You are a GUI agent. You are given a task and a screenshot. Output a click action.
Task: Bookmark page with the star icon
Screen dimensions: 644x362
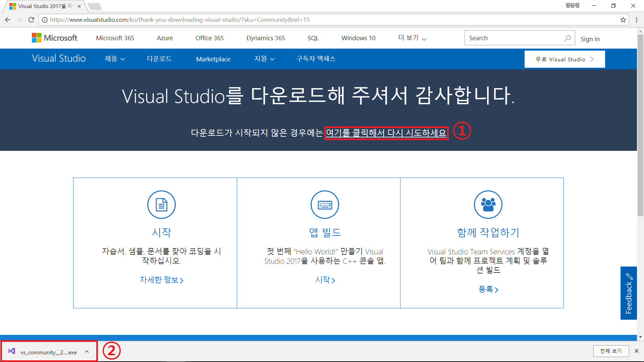623,20
